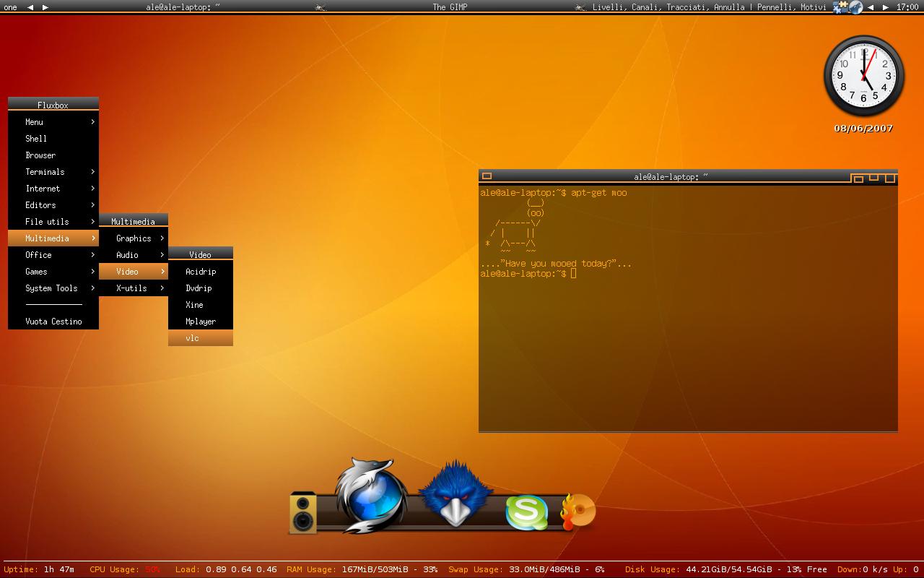Click the 'apt-get moo' command text
Image resolution: width=924 pixels, height=578 pixels.
pyautogui.click(x=599, y=193)
